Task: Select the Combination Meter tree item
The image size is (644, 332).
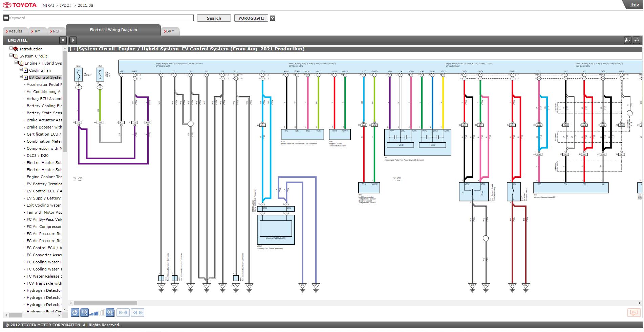Action: coord(44,141)
